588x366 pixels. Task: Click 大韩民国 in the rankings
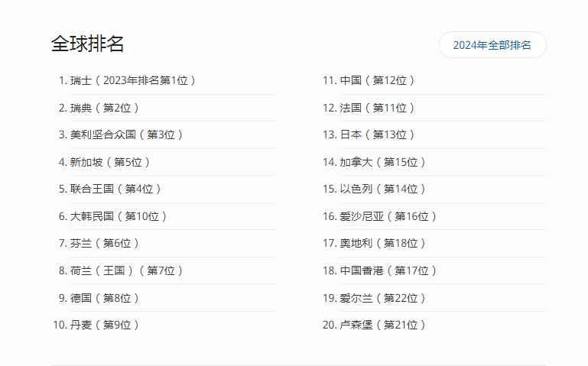click(119, 216)
